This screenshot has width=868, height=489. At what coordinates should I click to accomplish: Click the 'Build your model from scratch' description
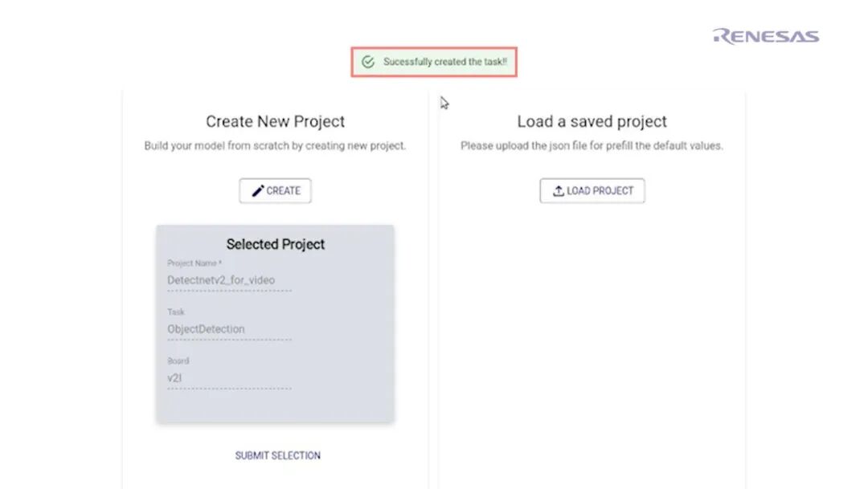(275, 146)
